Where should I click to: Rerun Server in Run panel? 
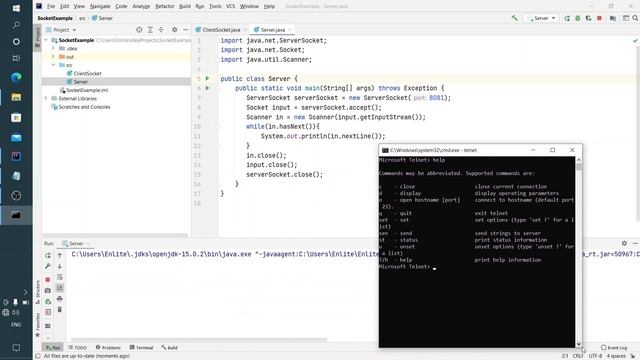pyautogui.click(x=48, y=255)
